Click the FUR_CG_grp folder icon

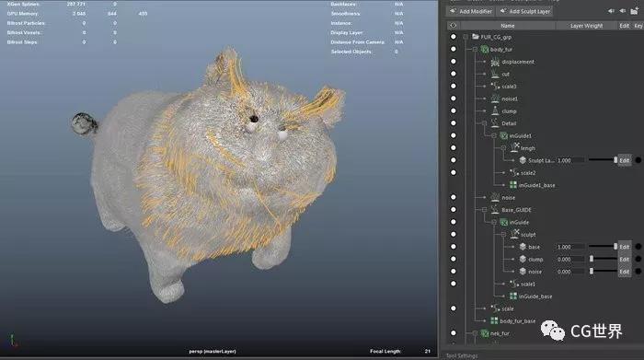(x=476, y=37)
